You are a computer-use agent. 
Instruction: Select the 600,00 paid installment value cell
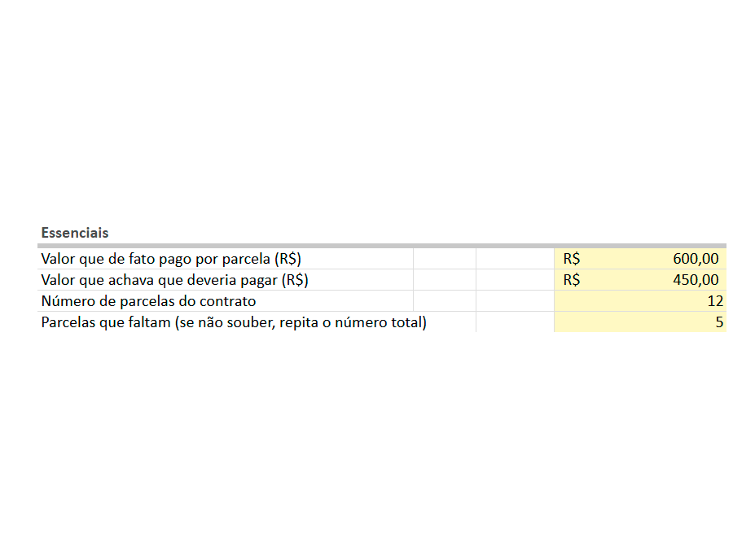point(695,260)
